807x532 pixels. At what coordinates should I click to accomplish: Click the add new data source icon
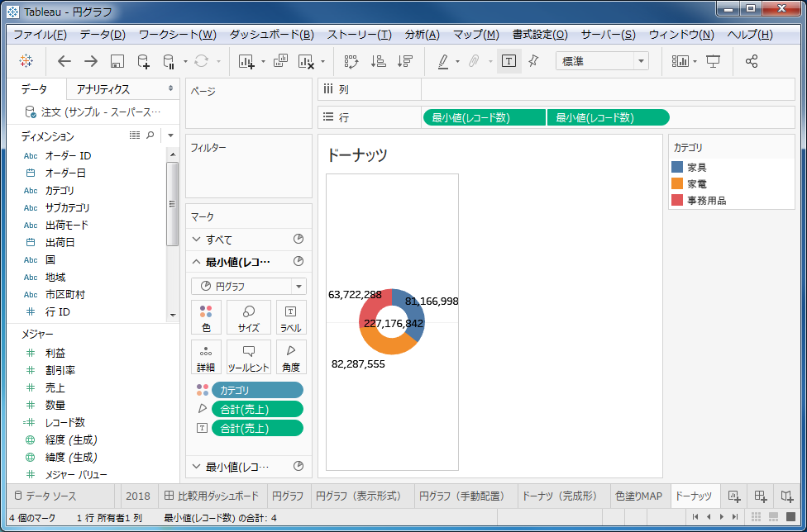(143, 61)
